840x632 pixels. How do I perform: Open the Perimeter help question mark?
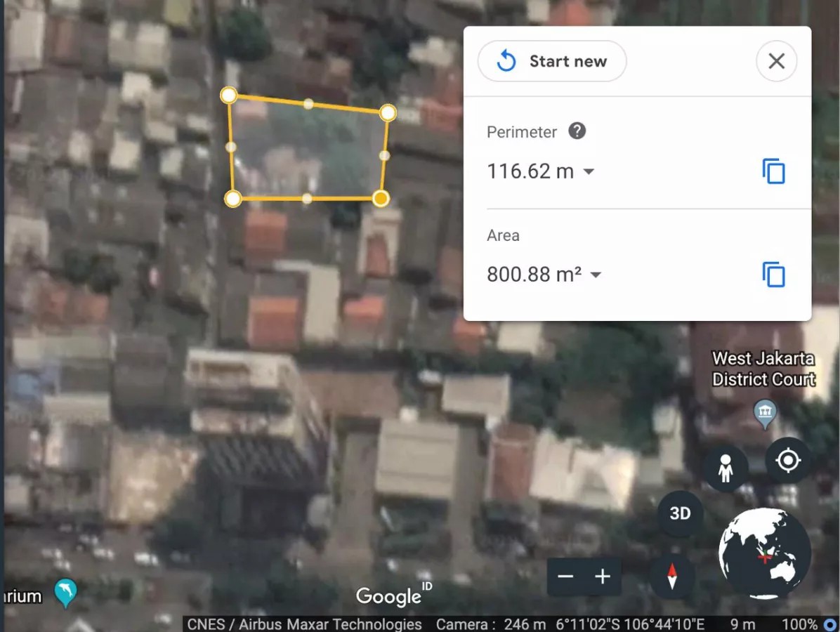tap(577, 131)
